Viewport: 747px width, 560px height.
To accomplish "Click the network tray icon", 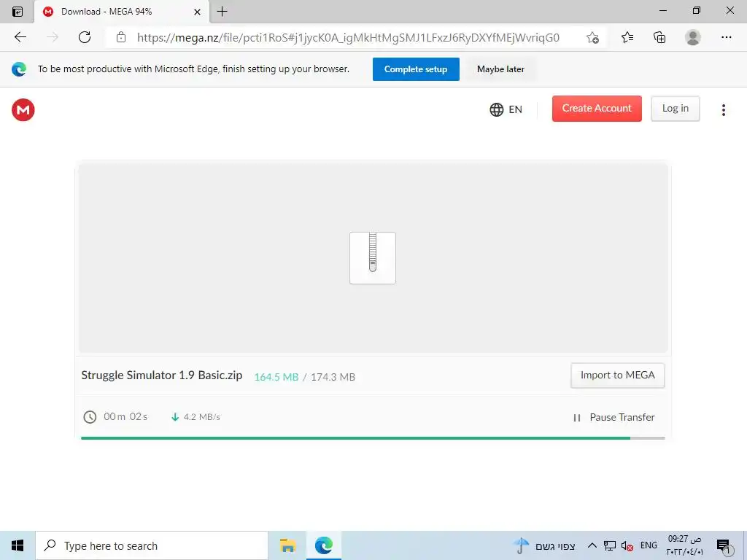I will click(610, 545).
